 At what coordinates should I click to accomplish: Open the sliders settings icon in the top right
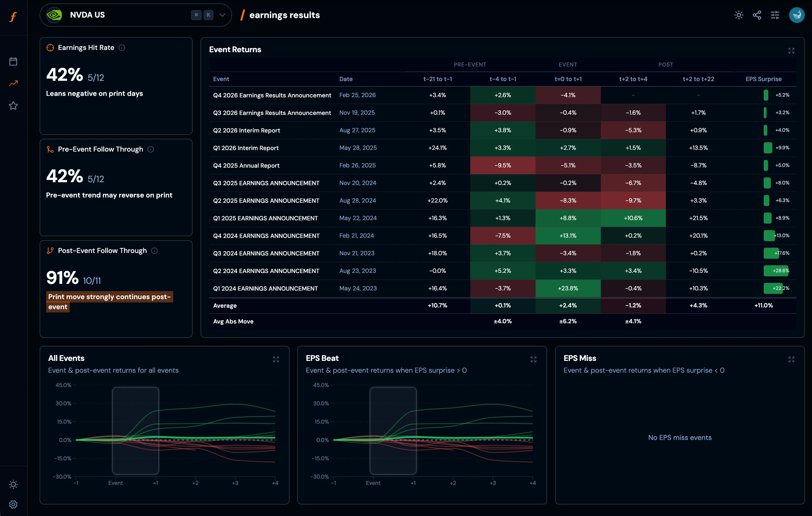click(775, 15)
